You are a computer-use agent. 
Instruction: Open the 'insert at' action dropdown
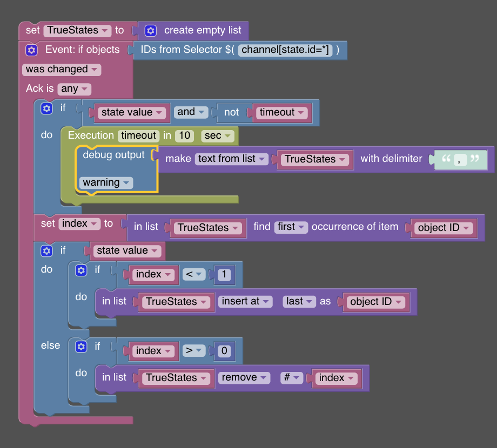pyautogui.click(x=245, y=301)
